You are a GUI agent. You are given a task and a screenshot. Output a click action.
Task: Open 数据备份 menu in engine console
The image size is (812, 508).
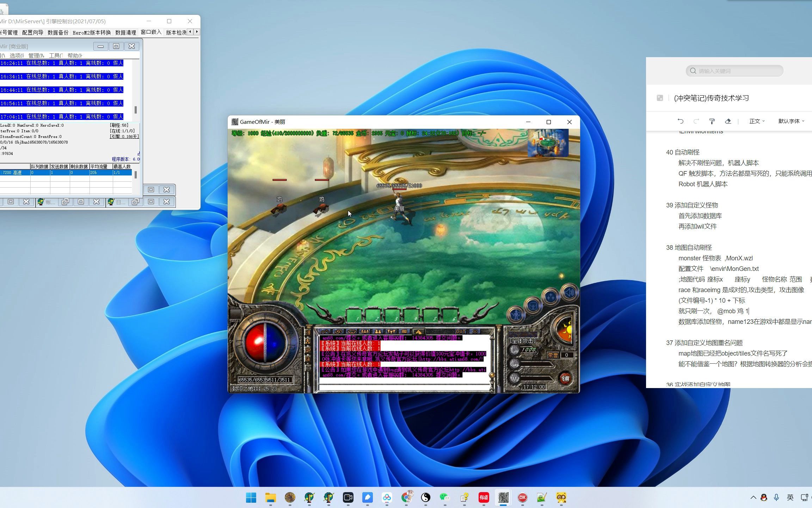tap(58, 32)
